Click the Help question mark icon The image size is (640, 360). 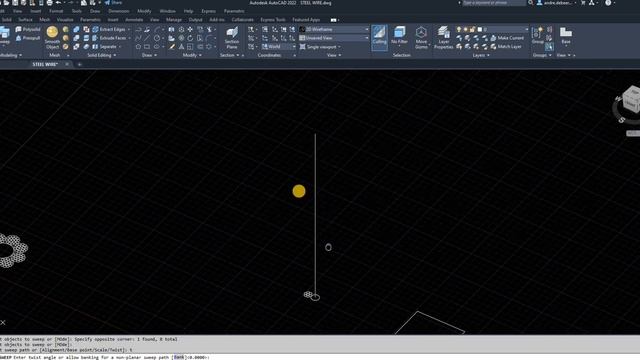pos(608,3)
